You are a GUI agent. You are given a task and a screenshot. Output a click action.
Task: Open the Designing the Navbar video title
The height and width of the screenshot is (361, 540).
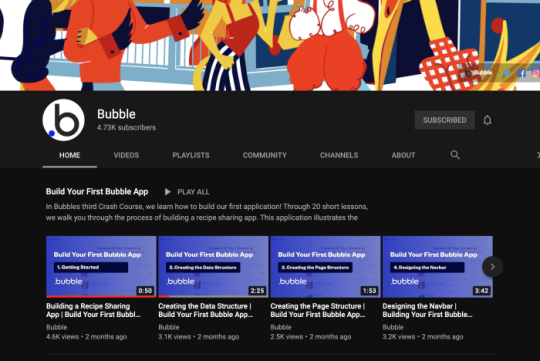tap(427, 310)
